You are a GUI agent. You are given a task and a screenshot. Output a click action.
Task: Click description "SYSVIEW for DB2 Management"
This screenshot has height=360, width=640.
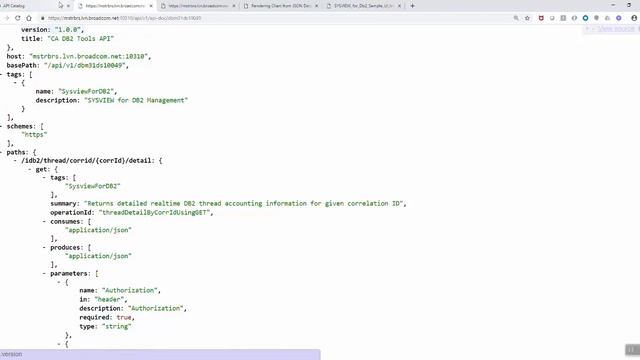136,100
